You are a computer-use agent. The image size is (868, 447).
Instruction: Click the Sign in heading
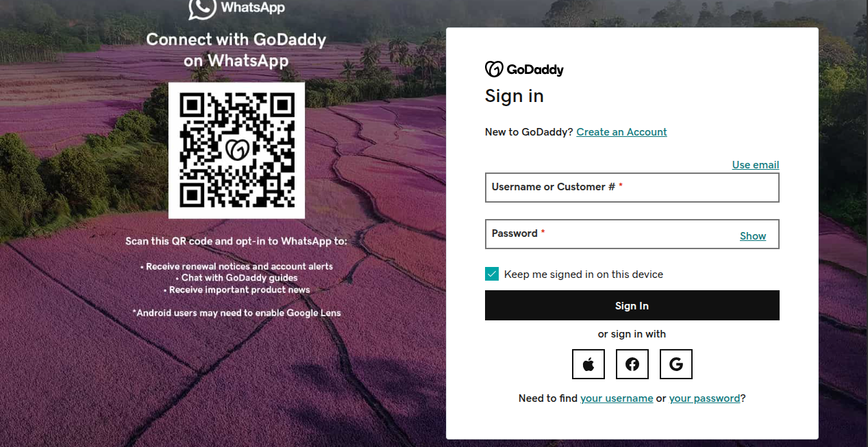pos(514,96)
